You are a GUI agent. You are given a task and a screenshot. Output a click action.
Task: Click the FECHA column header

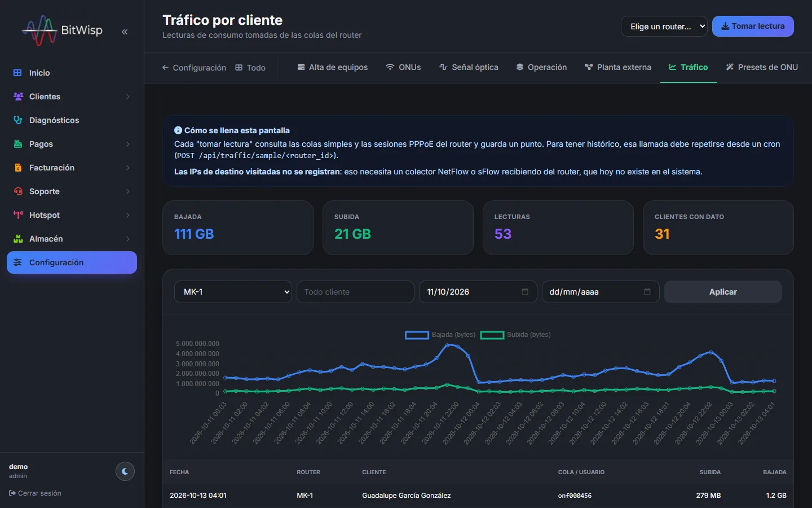[179, 472]
